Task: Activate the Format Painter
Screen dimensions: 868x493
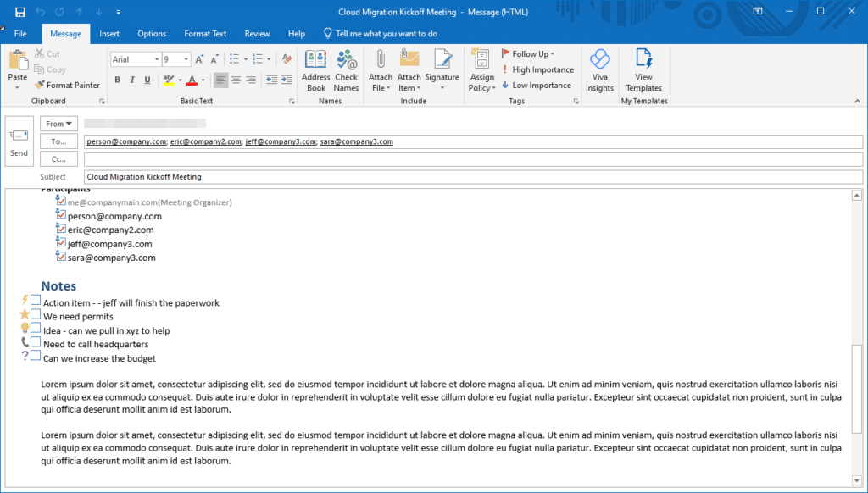Action: (67, 85)
